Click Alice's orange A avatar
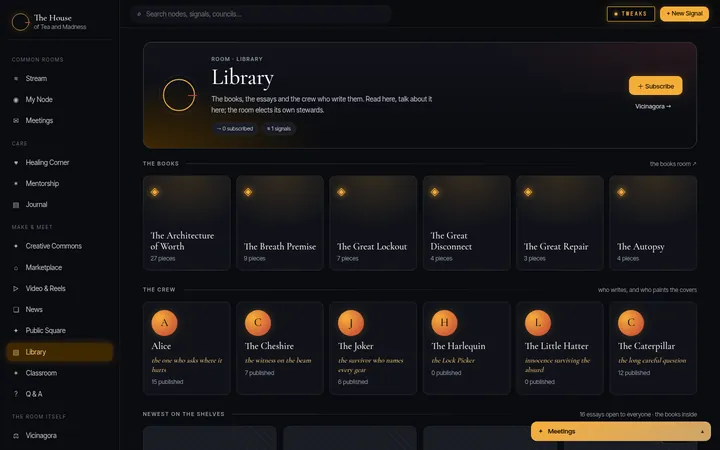This screenshot has width=720, height=450. pos(164,323)
